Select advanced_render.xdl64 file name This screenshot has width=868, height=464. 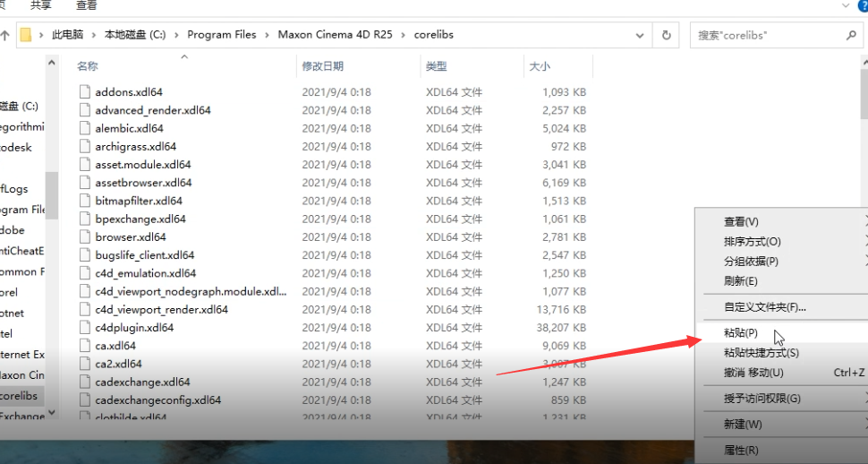click(153, 110)
